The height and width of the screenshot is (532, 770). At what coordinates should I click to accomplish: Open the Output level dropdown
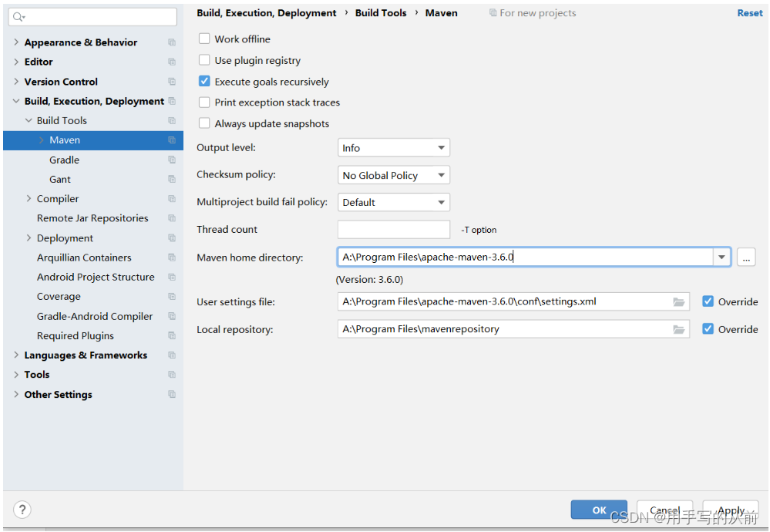[x=393, y=148]
